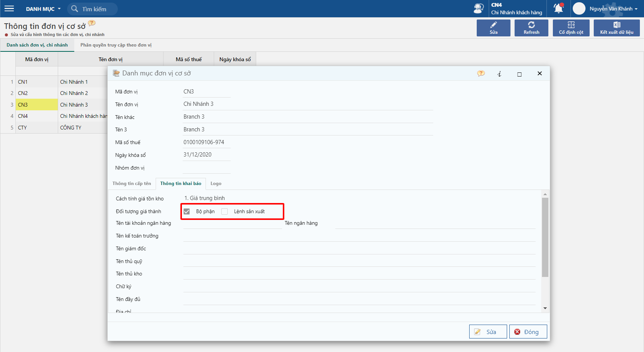Screen dimensions: 644x352
Task: Click the support agent headset icon
Action: 479,9
